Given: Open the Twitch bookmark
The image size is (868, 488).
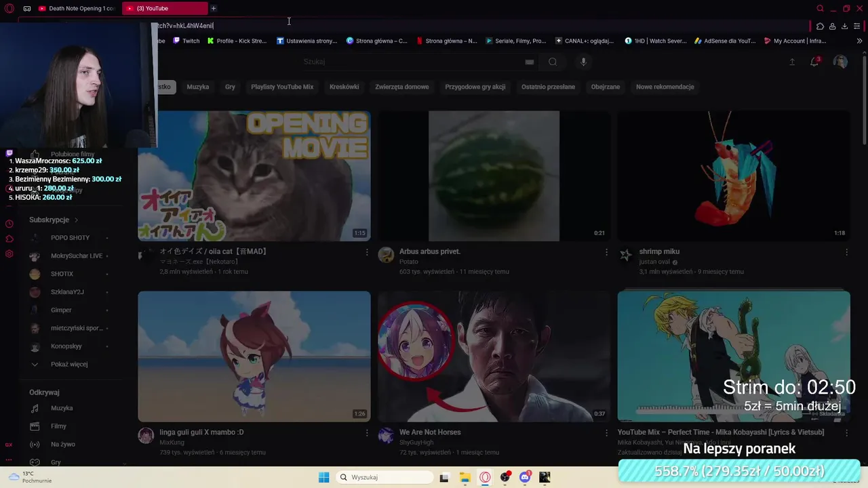Looking at the screenshot, I should [x=186, y=41].
